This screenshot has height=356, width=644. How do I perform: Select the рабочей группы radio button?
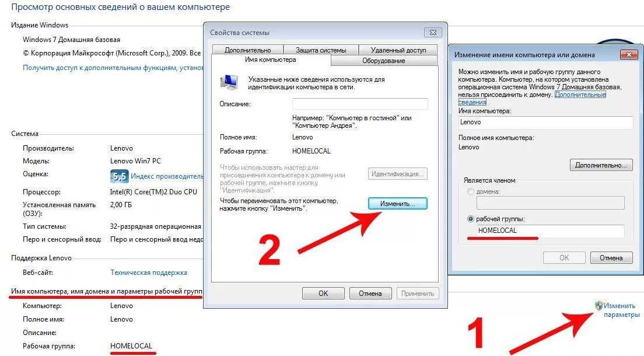(471, 219)
